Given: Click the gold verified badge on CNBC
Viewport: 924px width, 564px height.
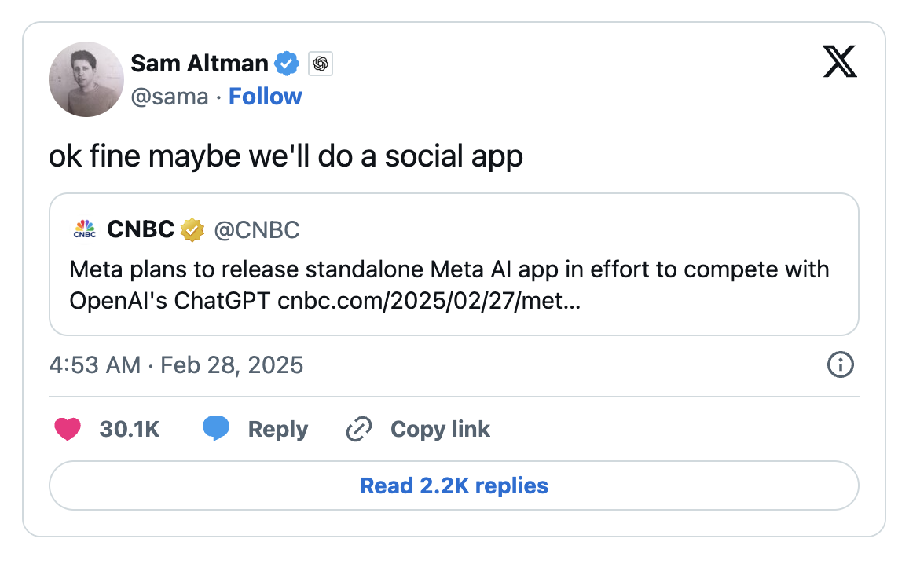Looking at the screenshot, I should click(x=192, y=229).
